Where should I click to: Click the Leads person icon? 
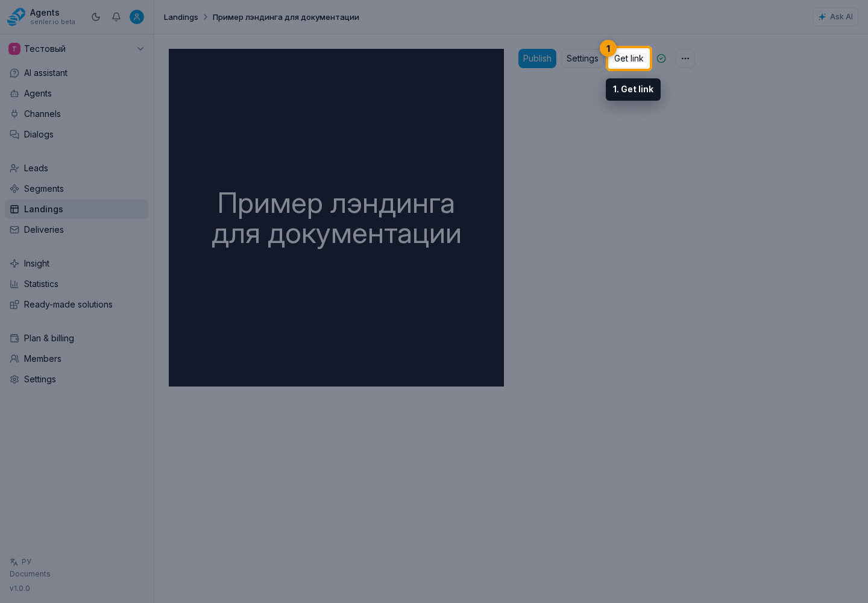coord(14,168)
